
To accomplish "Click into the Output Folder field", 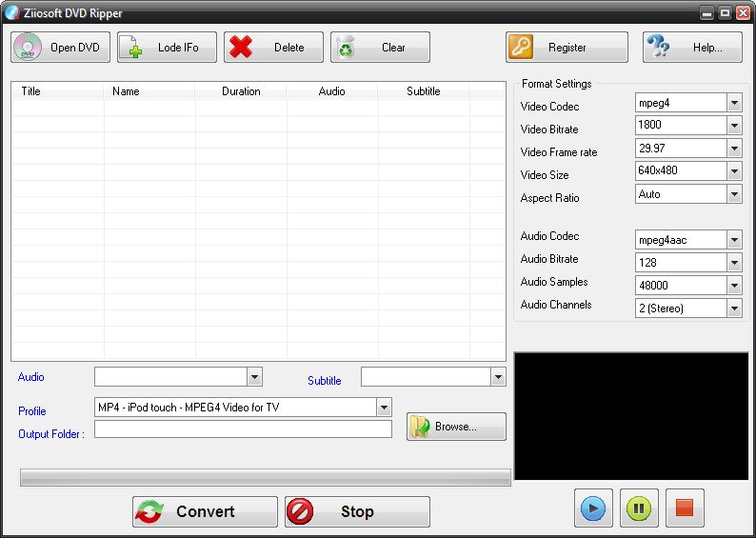I will tap(243, 429).
